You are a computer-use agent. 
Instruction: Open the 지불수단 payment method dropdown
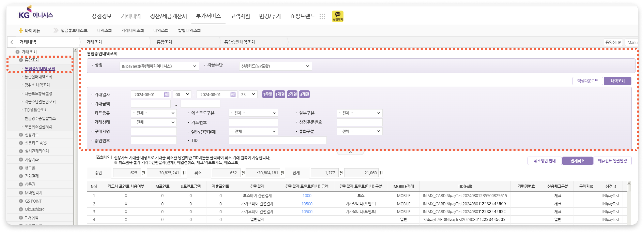pos(275,66)
